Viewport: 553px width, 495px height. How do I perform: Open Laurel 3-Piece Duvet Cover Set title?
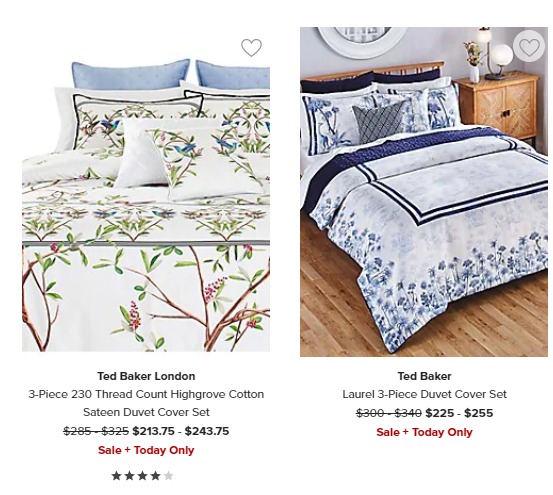[424, 394]
